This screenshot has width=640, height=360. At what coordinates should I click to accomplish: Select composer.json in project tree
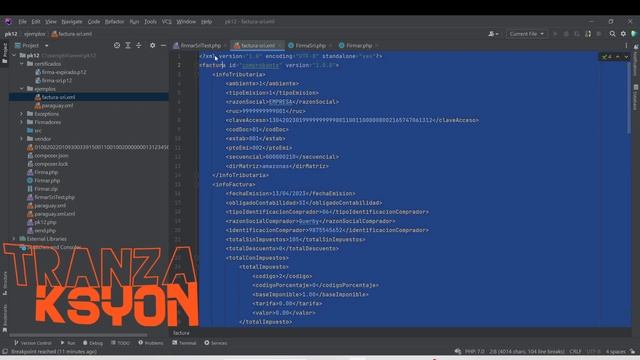coord(48,156)
